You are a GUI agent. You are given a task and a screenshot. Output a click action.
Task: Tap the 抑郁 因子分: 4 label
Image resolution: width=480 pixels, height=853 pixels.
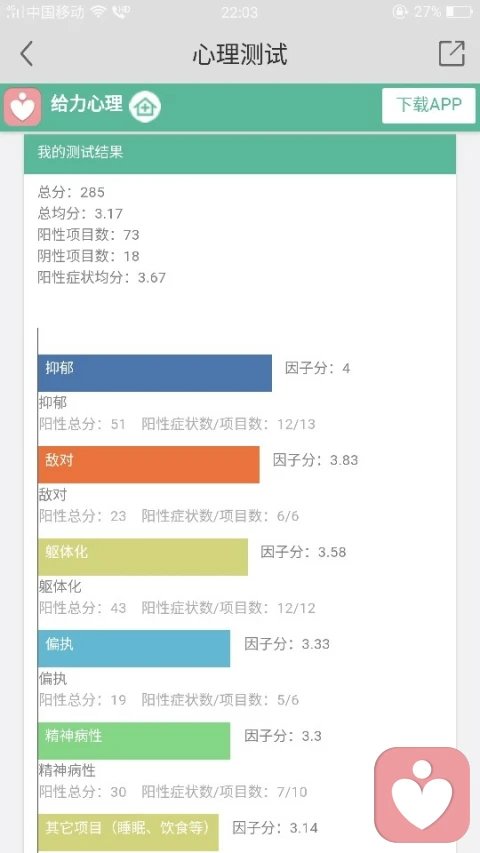(x=317, y=368)
